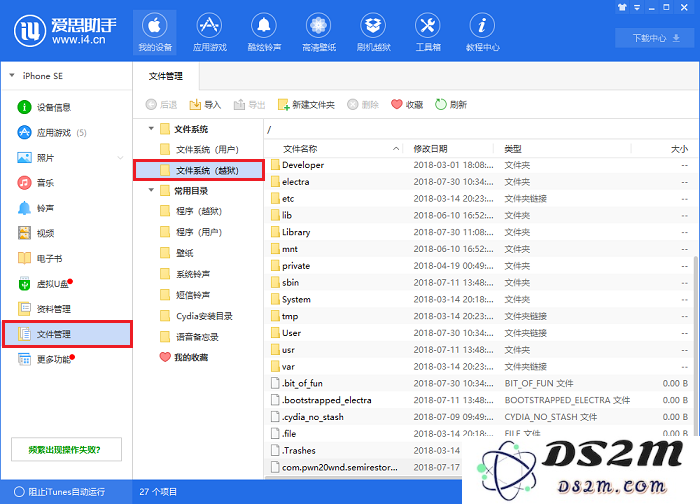The width and height of the screenshot is (700, 504).
Task: Select the private folder row
Action: (x=479, y=266)
